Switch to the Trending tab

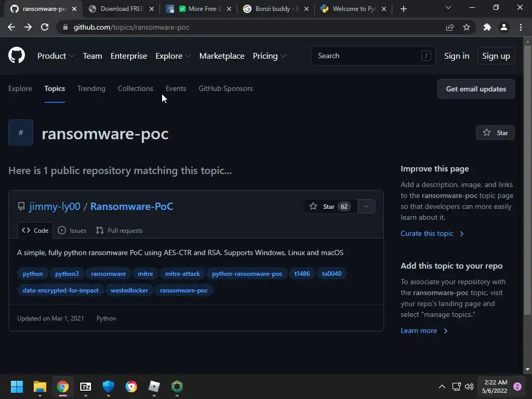tap(91, 88)
